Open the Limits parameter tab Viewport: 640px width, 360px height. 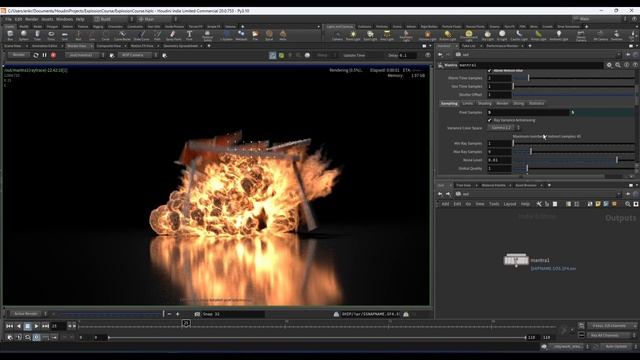click(x=468, y=103)
